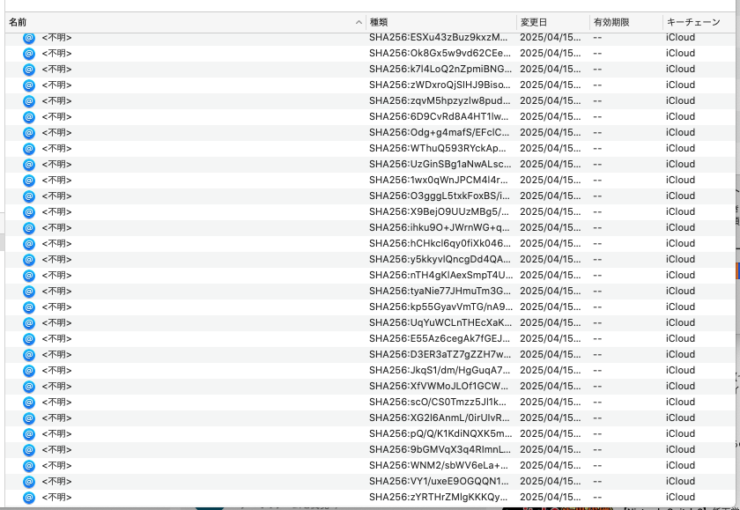
Task: Sort the list by the 有効期限 column header
Action: (626, 22)
